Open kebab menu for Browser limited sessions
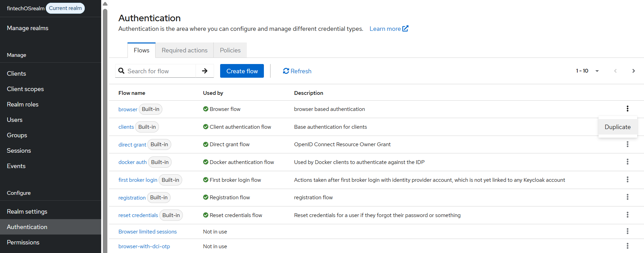Image resolution: width=644 pixels, height=253 pixels. tap(627, 231)
